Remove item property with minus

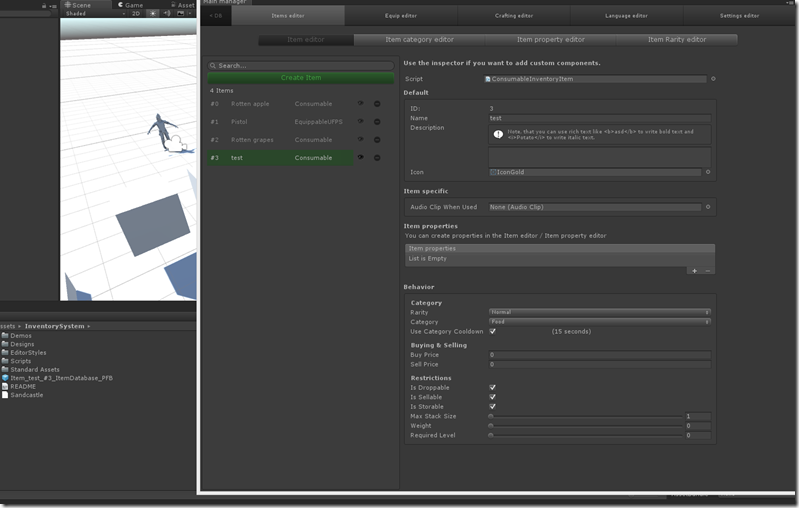tap(708, 271)
